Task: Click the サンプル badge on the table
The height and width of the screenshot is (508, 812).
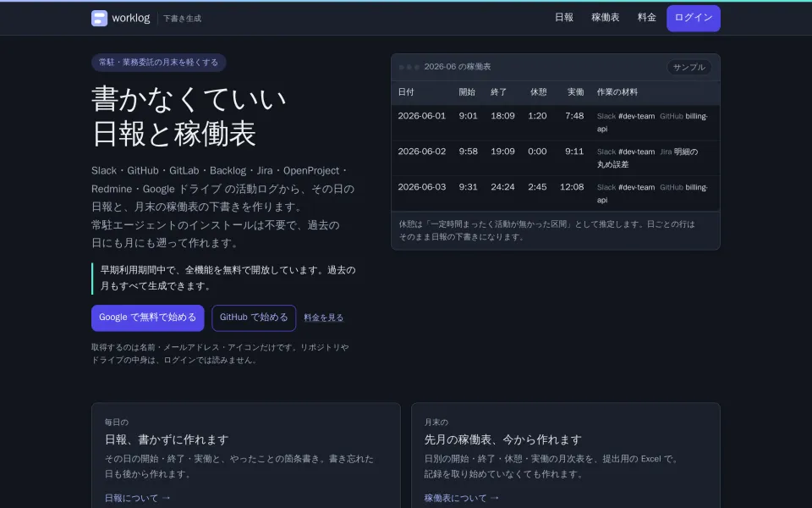Action: [689, 68]
